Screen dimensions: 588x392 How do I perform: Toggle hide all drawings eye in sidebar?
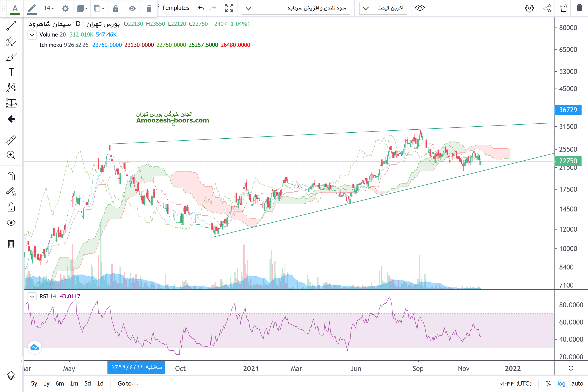pyautogui.click(x=11, y=223)
